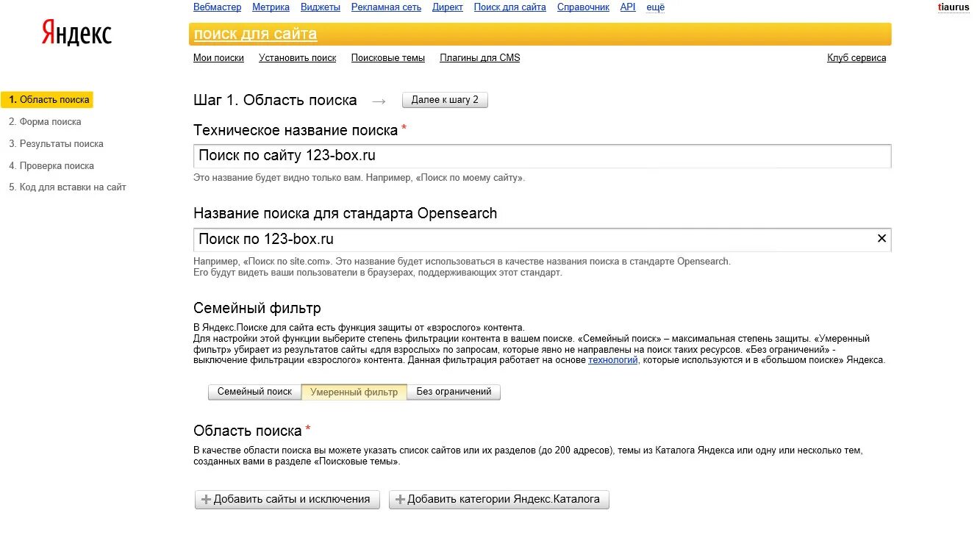Screen dimensions: 980x535
Task: Open the Виджеты link
Action: click(321, 7)
